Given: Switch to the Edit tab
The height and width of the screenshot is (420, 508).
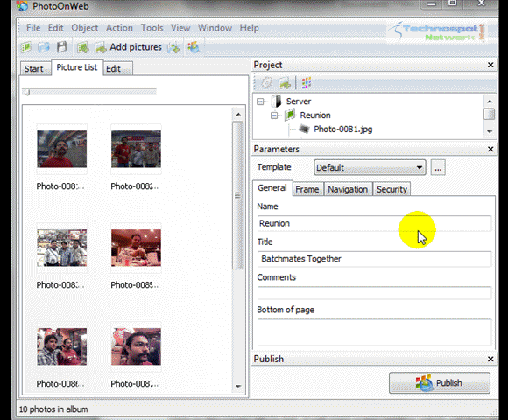Looking at the screenshot, I should pyautogui.click(x=117, y=68).
